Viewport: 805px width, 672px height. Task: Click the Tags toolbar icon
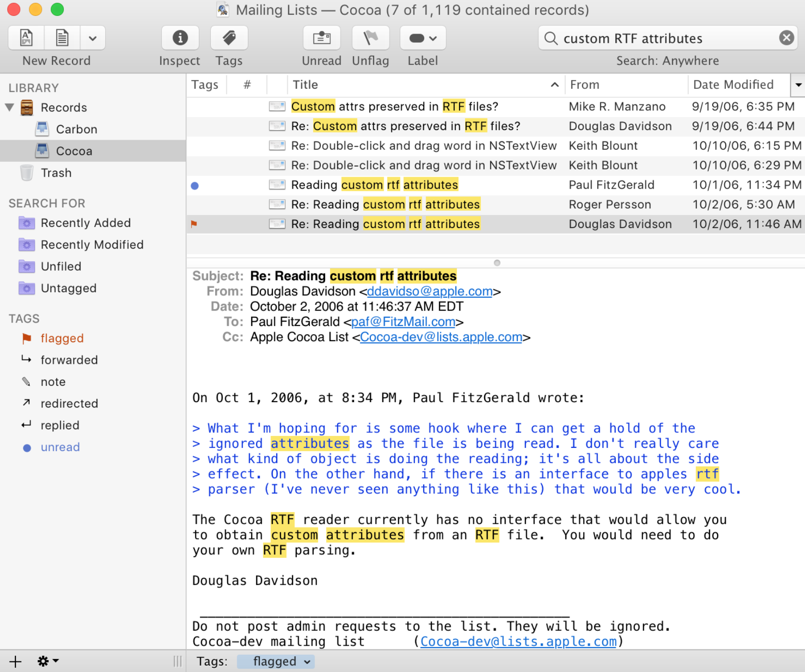[x=229, y=37]
